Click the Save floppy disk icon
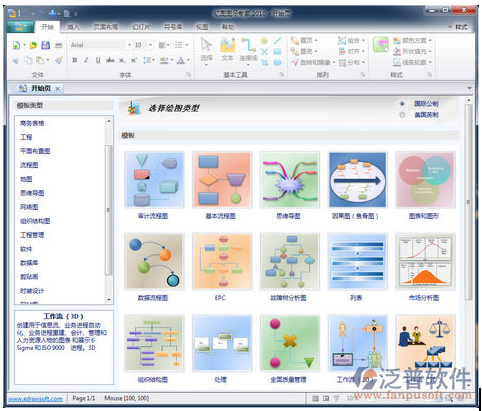The width and height of the screenshot is (482, 411). click(45, 45)
